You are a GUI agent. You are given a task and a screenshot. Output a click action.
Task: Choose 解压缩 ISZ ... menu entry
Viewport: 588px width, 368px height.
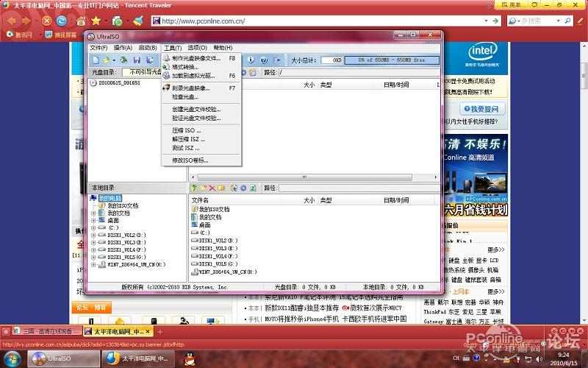(201, 139)
